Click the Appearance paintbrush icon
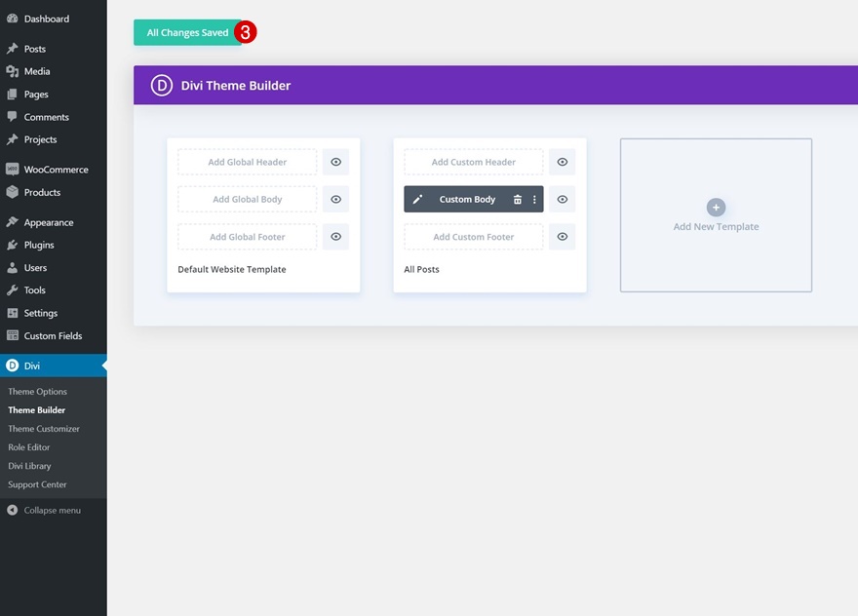The image size is (858, 616). 12,222
